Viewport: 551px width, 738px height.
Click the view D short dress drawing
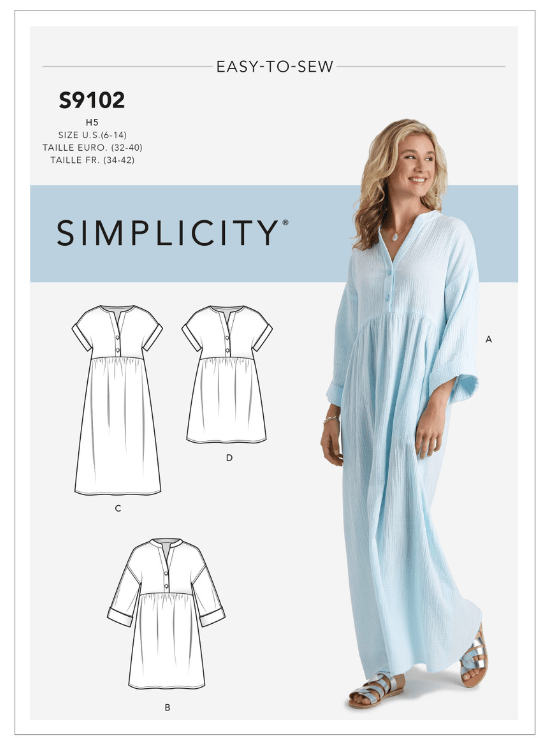click(227, 374)
